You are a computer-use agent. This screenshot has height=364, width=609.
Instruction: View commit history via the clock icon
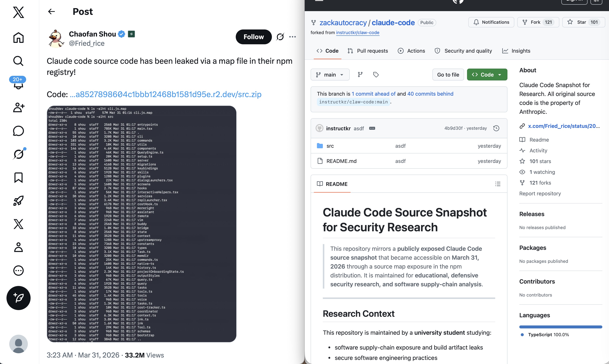497,128
